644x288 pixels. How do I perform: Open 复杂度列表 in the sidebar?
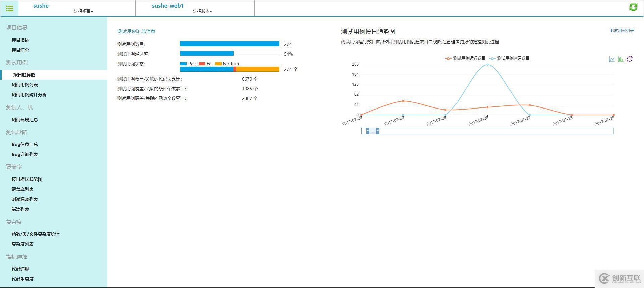pyautogui.click(x=22, y=244)
